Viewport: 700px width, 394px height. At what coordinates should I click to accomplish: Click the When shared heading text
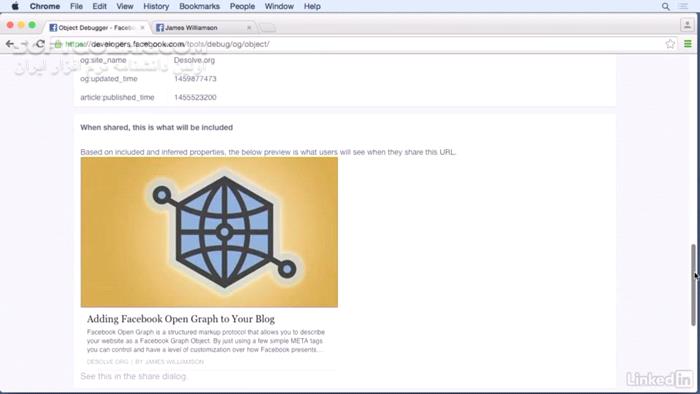click(x=157, y=127)
